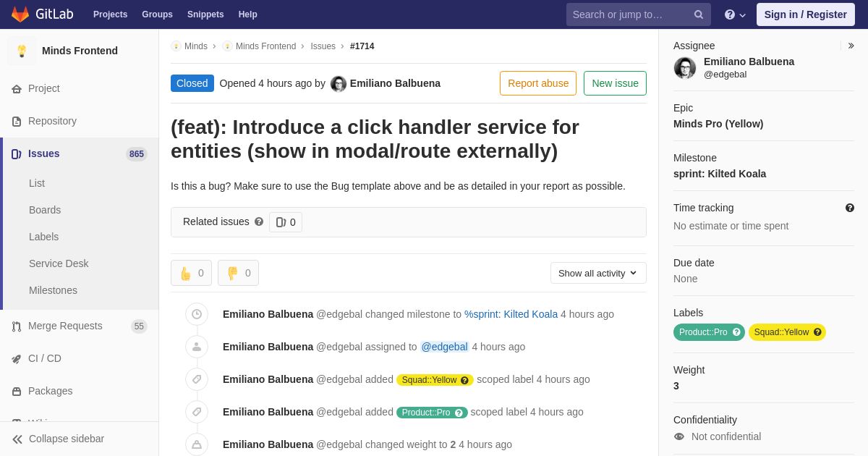The image size is (868, 456).
Task: Click the Squad::Yellow label activity icon
Action: tap(197, 379)
